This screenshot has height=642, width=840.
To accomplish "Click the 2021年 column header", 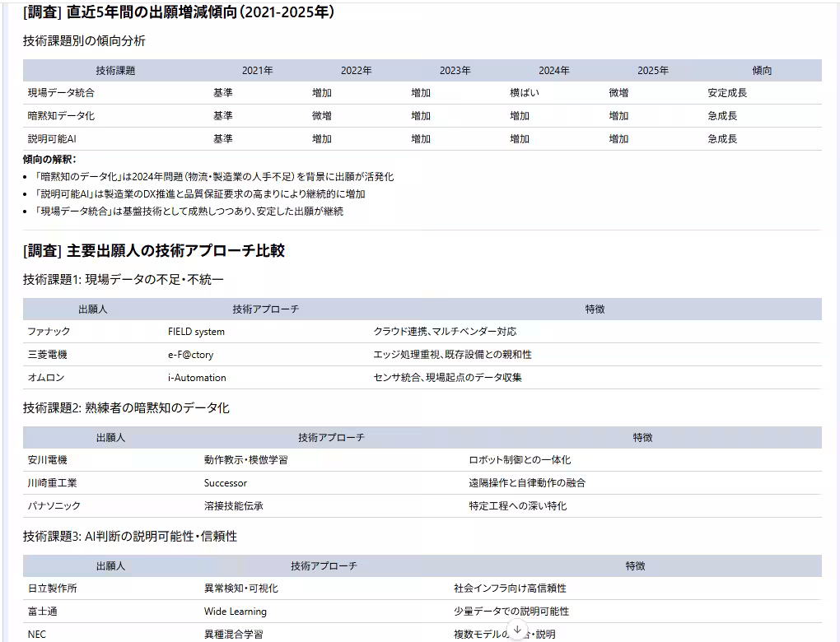I will 257,71.
